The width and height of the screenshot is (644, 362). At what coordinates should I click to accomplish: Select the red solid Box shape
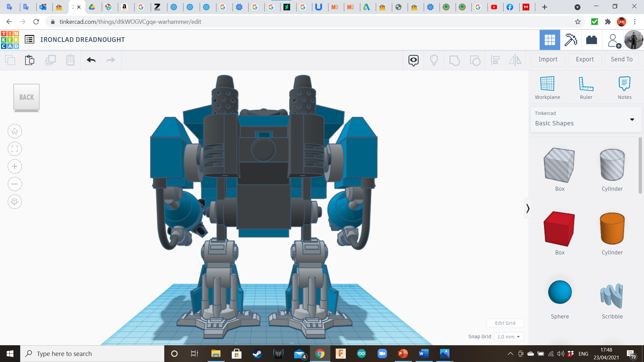(559, 229)
